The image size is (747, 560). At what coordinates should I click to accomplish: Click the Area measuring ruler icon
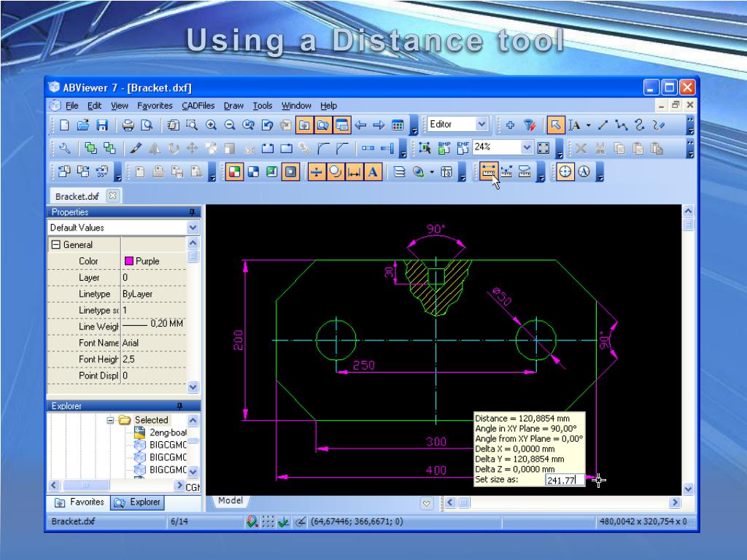(525, 172)
